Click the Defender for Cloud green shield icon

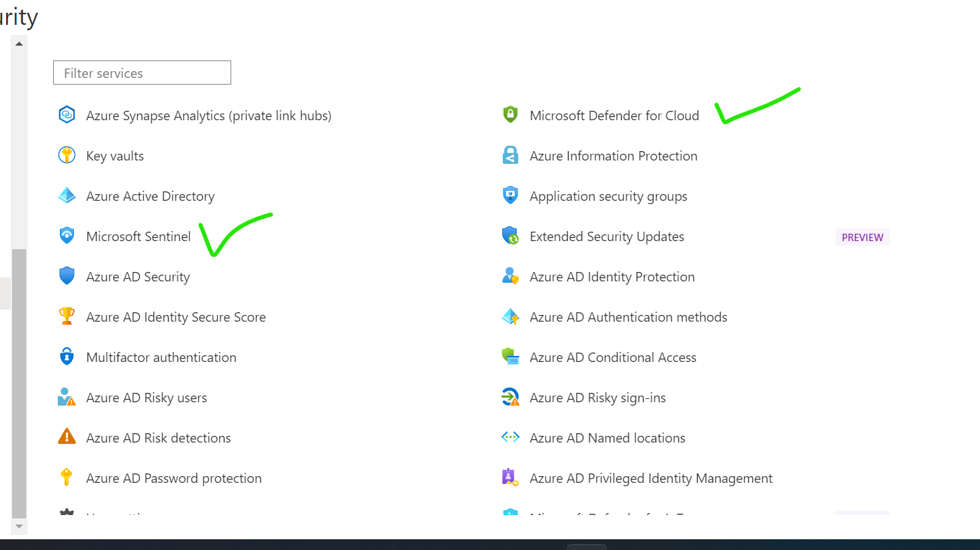coord(510,115)
